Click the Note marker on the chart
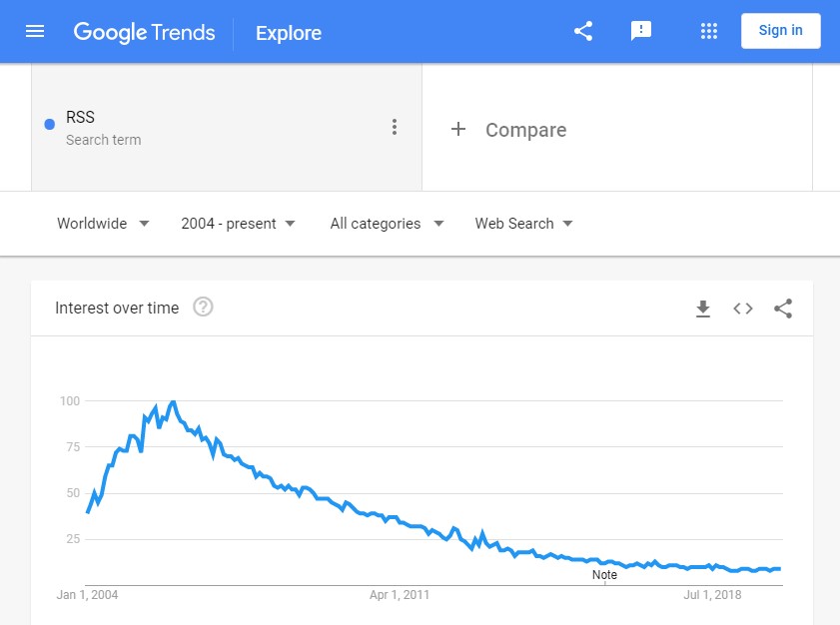 pyautogui.click(x=604, y=575)
